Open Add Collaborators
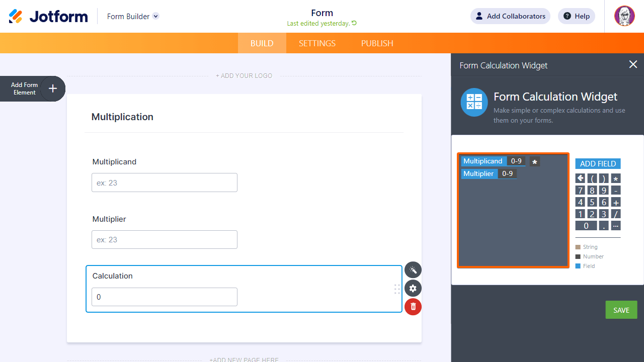644x362 pixels. coord(510,16)
